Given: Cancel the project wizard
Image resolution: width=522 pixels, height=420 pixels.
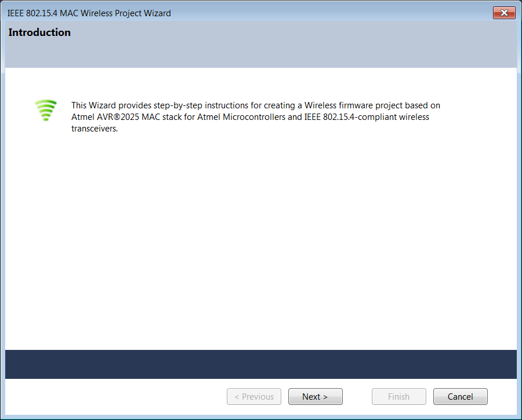Looking at the screenshot, I should tap(461, 396).
